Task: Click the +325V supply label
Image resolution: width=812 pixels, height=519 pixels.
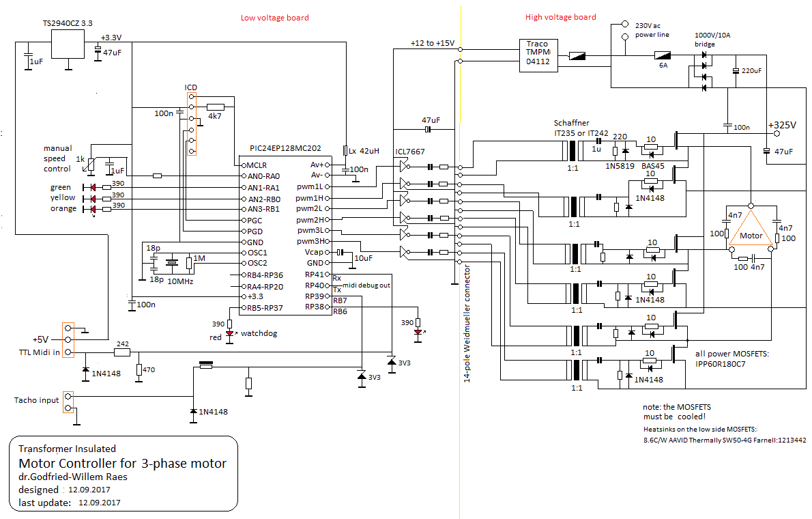Action: pos(781,126)
